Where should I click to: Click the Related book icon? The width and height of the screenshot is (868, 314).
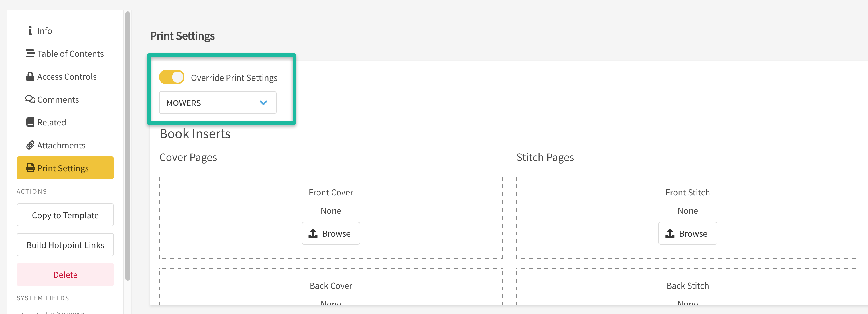click(30, 122)
